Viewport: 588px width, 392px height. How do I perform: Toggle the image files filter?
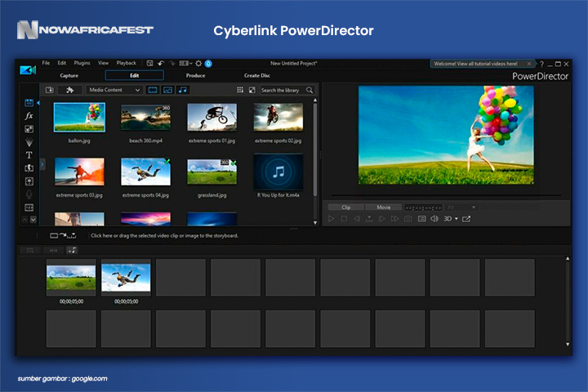(167, 90)
